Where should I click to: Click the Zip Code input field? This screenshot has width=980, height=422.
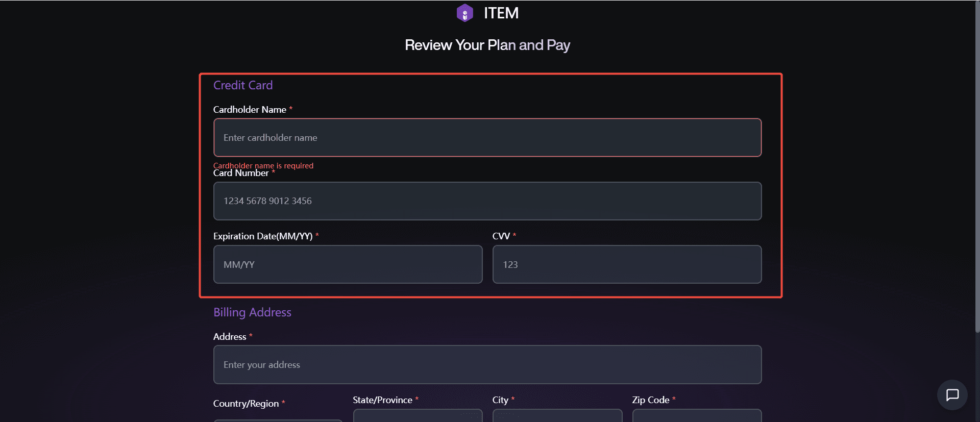pyautogui.click(x=697, y=416)
